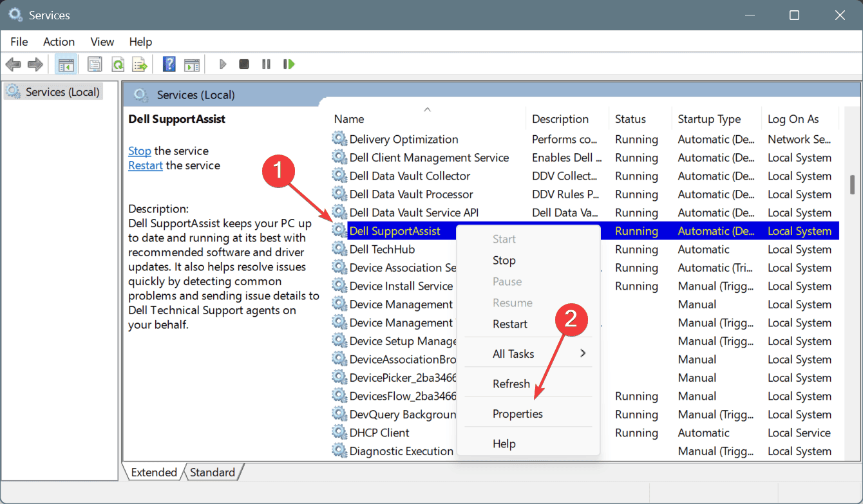
Task: Select the Dell Data Vault Service API row
Action: click(x=584, y=212)
